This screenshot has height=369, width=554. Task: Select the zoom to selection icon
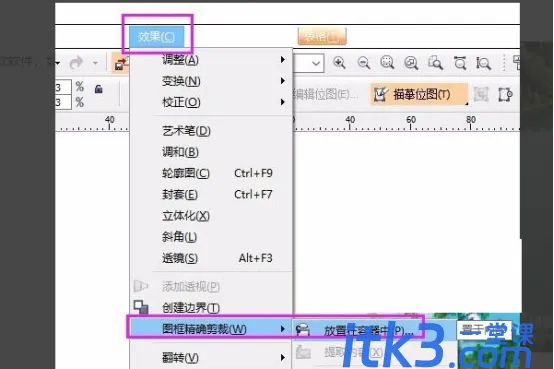(x=387, y=63)
